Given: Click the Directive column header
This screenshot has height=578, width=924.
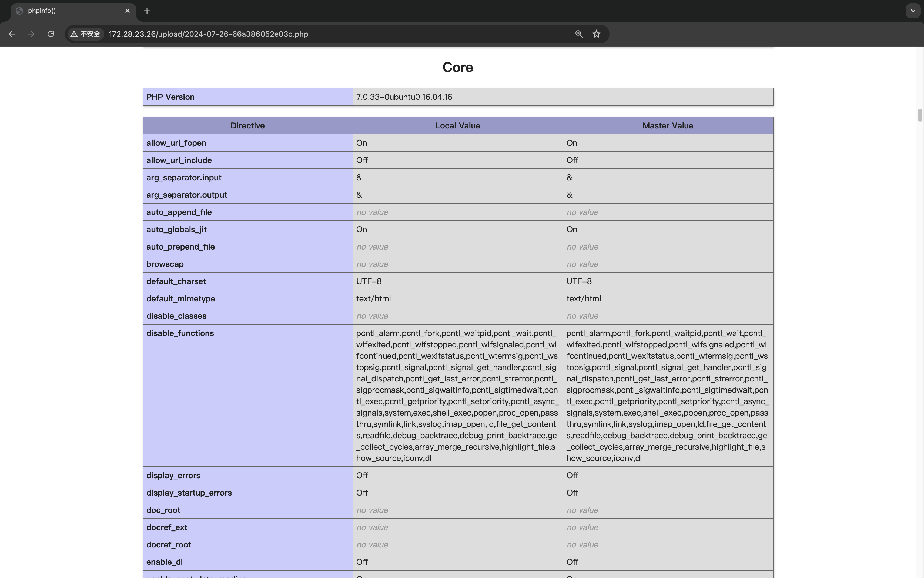Looking at the screenshot, I should click(247, 125).
